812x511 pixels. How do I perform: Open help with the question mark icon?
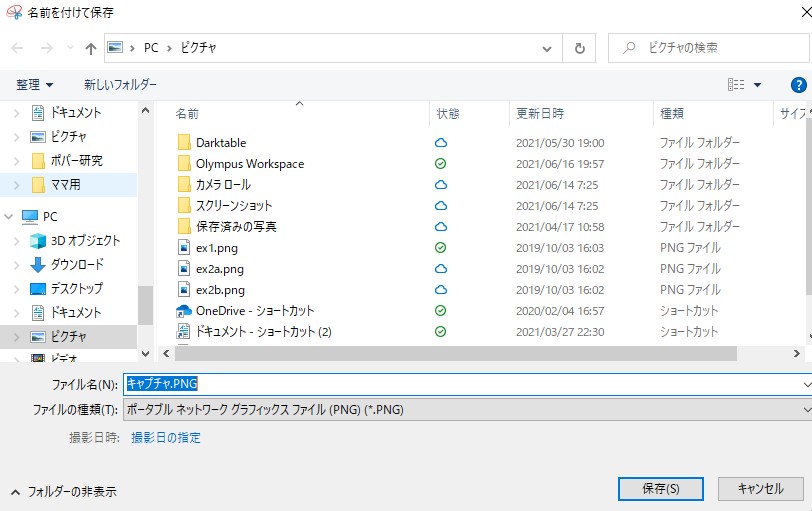(x=799, y=84)
